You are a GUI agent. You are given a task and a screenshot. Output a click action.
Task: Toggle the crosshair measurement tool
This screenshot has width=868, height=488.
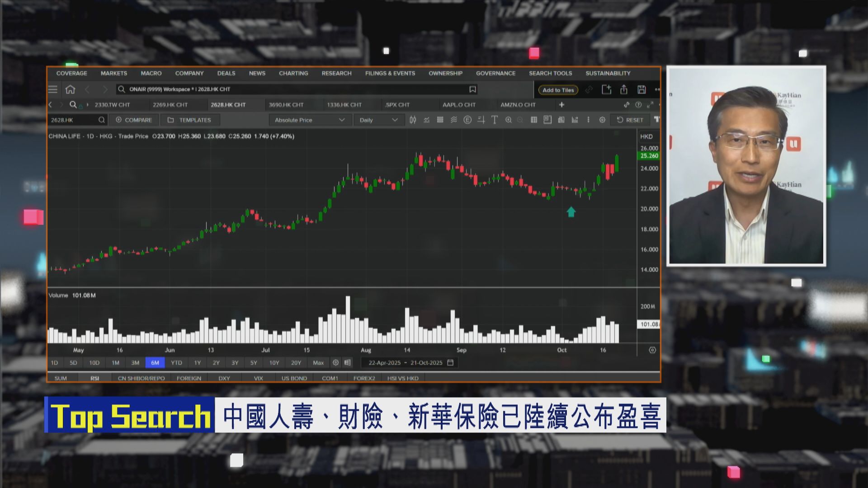(481, 120)
